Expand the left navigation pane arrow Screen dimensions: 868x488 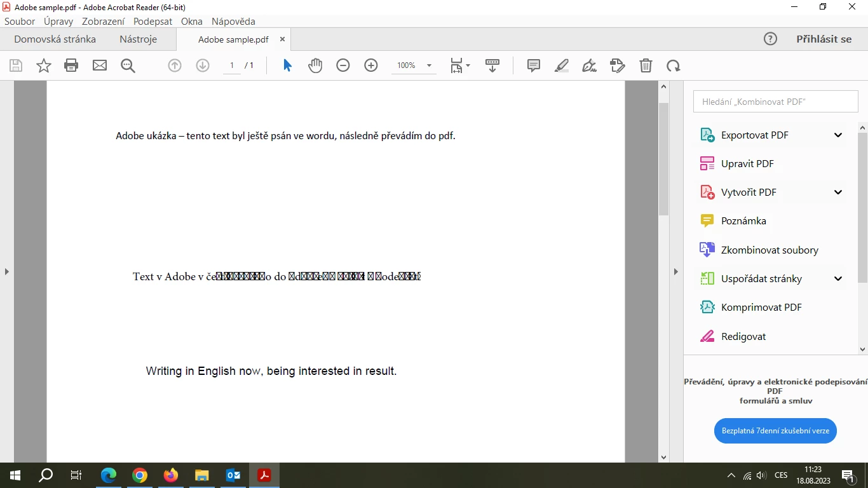click(7, 271)
